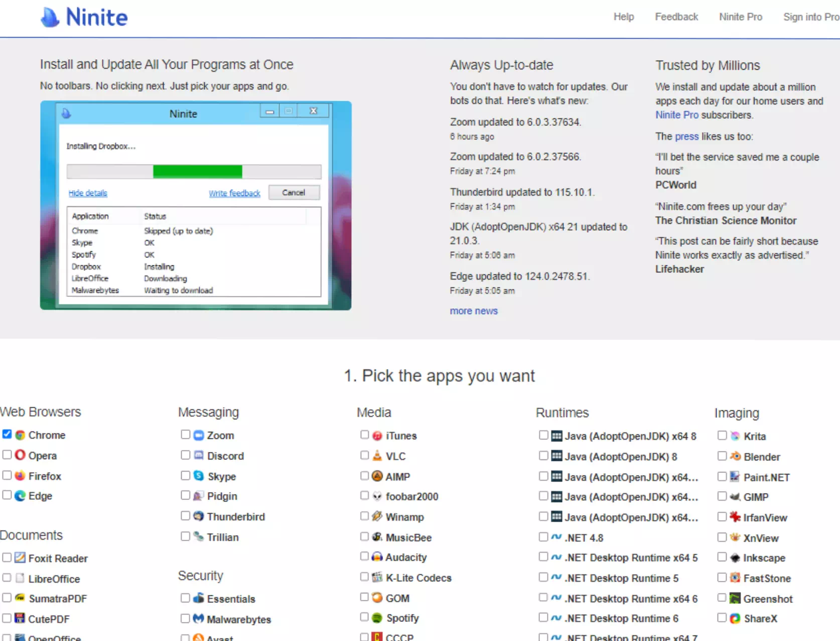Click the Firefox icon in Web Browsers
Image resolution: width=840 pixels, height=641 pixels.
click(20, 475)
